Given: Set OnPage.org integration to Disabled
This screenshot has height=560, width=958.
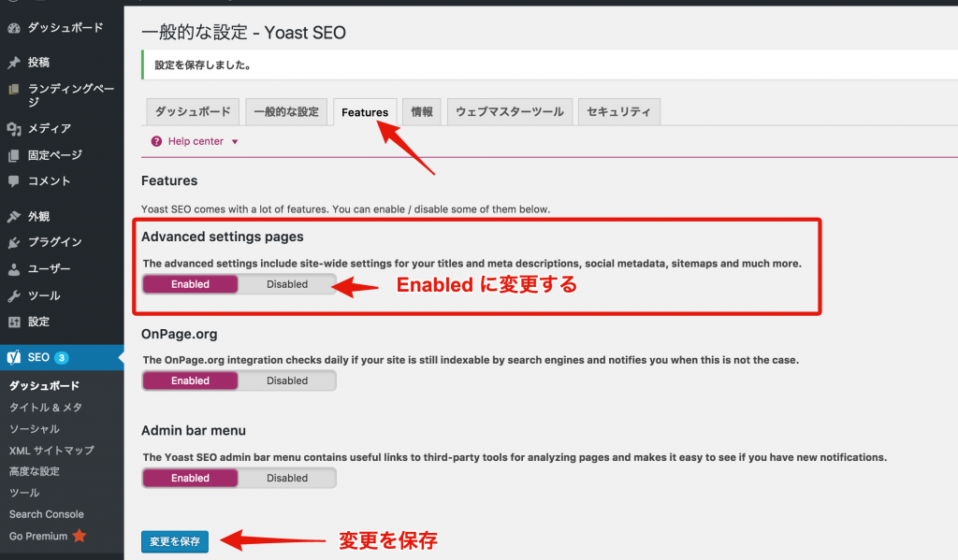Looking at the screenshot, I should click(286, 381).
